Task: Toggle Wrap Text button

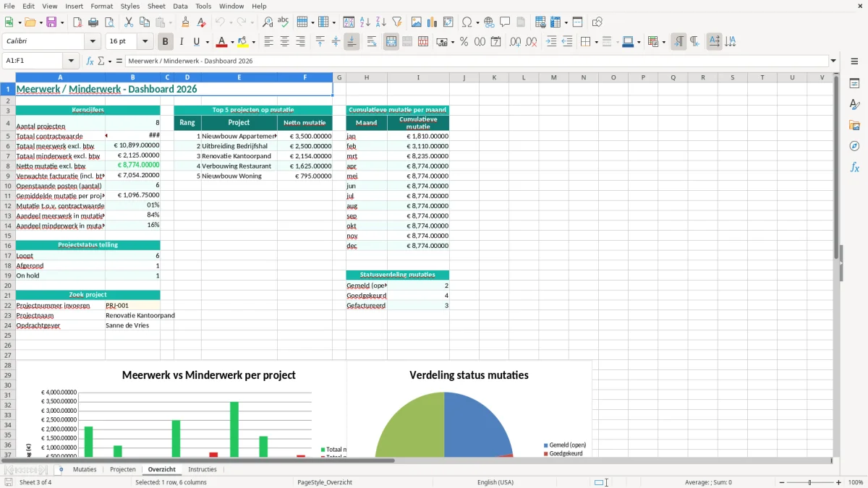Action: 372,42
